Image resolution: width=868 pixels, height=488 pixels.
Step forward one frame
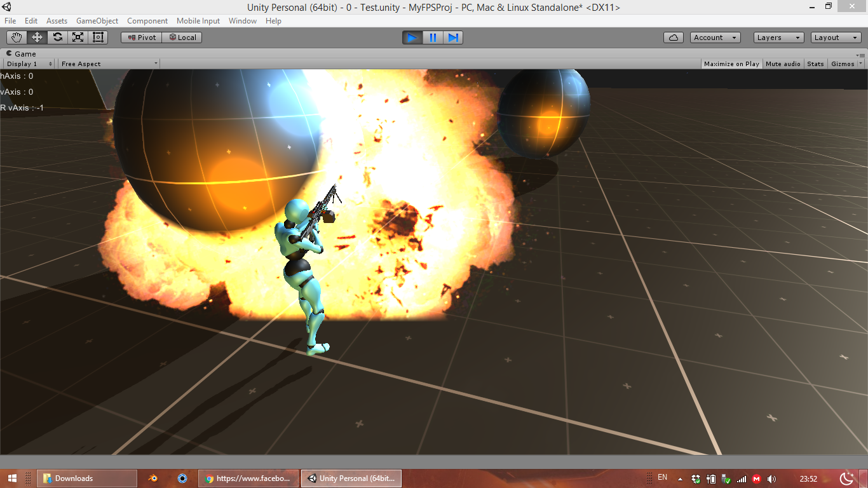click(453, 37)
